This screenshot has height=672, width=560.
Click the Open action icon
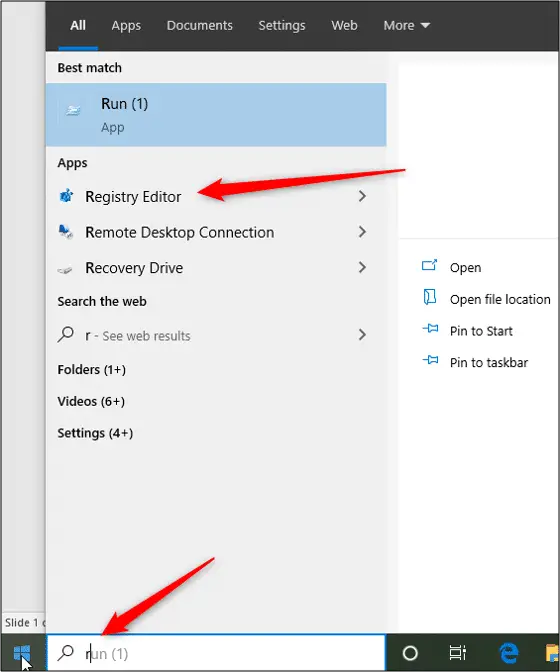tap(429, 265)
